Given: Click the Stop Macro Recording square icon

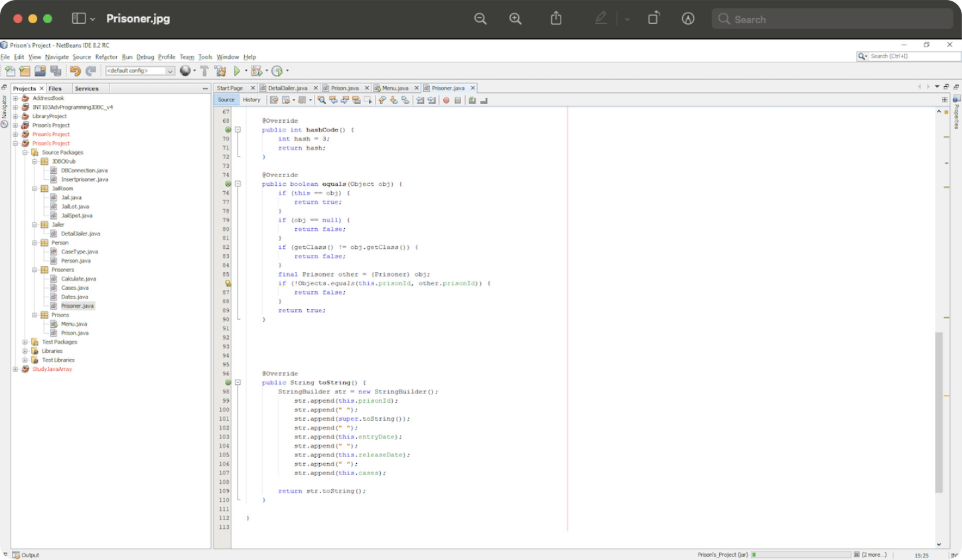Looking at the screenshot, I should point(458,100).
